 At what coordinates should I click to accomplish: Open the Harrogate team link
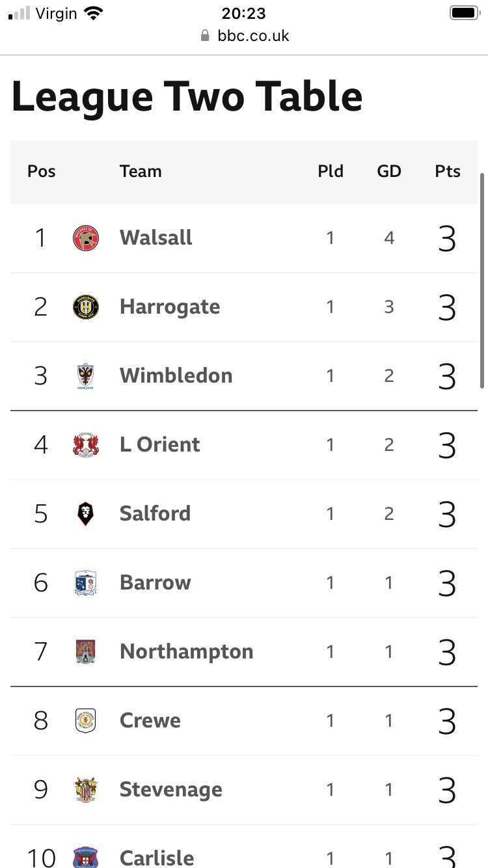[x=170, y=307]
